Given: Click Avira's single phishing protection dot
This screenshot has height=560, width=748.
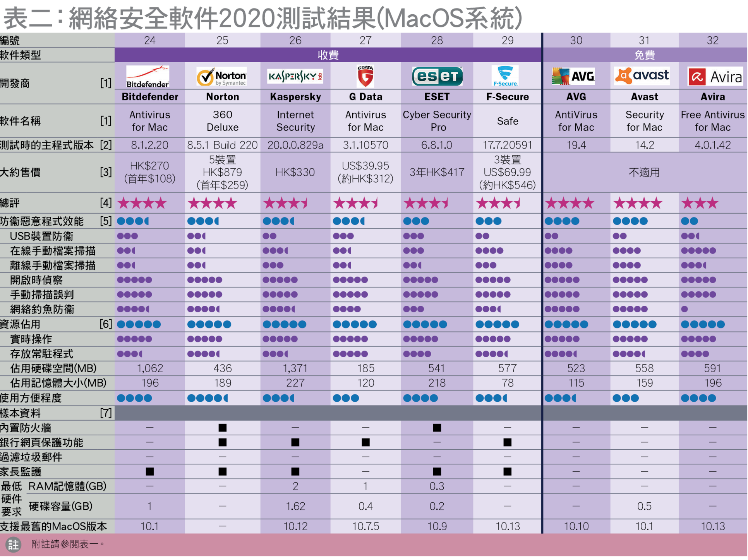Looking at the screenshot, I should (684, 309).
